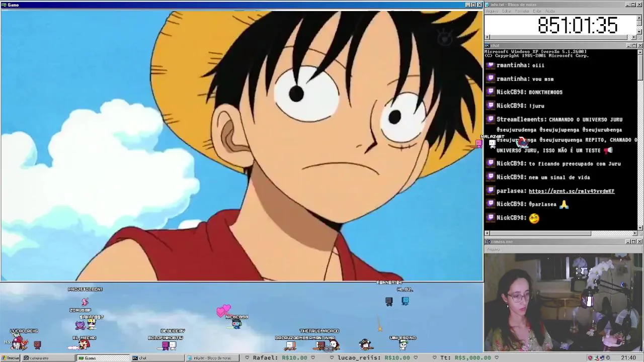Click notepad icon in info.txt title bar
The image size is (644, 362).
pyautogui.click(x=487, y=5)
